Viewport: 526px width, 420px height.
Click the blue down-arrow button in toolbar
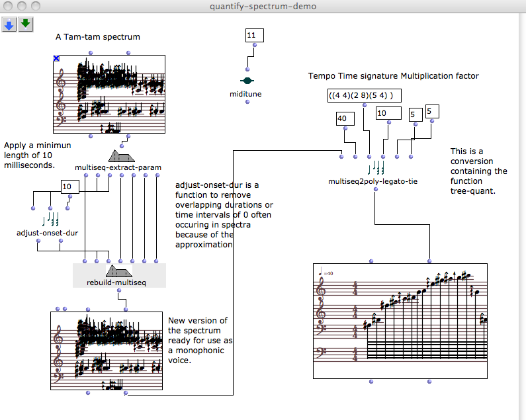(x=9, y=24)
